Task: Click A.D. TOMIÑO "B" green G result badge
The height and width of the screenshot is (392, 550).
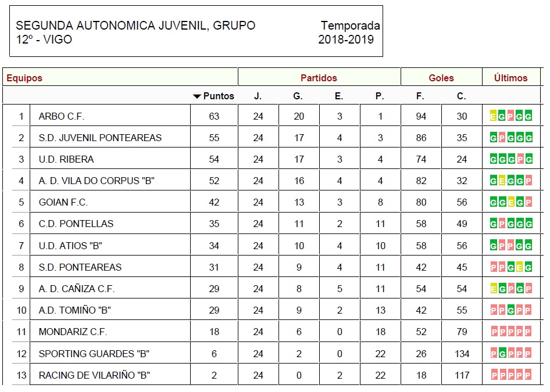Action: point(510,310)
